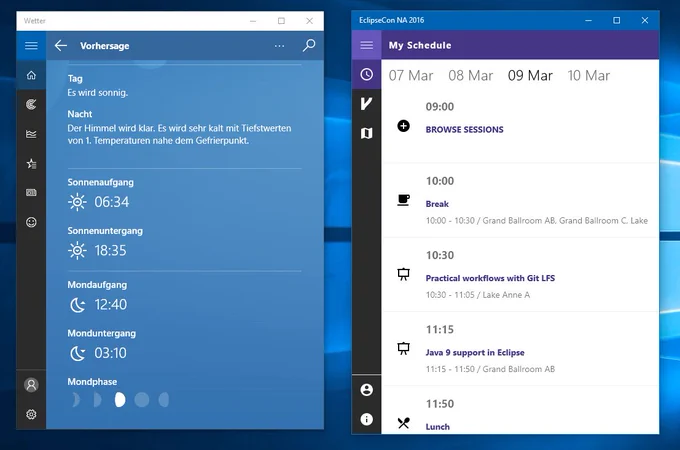Open favorites star list icon in Wetter

31,163
